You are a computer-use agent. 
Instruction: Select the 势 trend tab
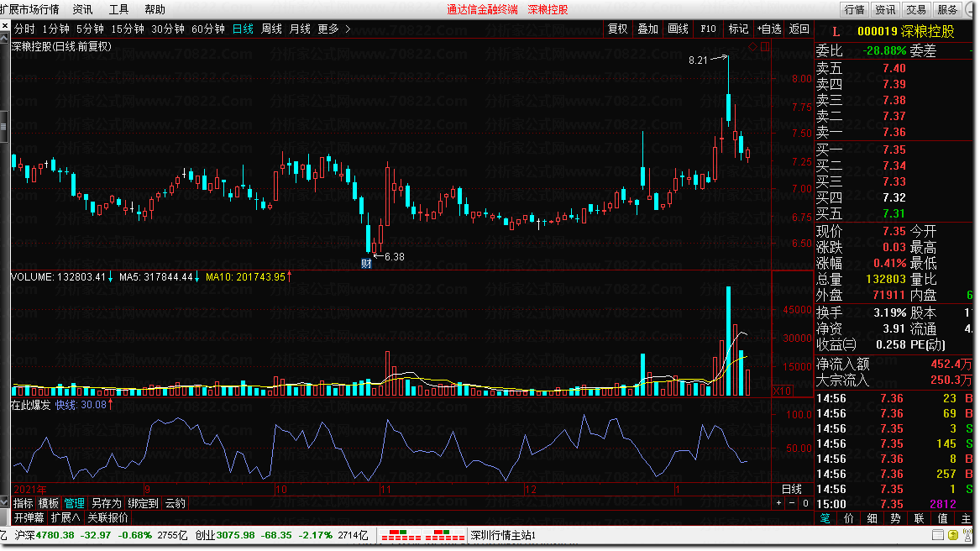[x=896, y=518]
